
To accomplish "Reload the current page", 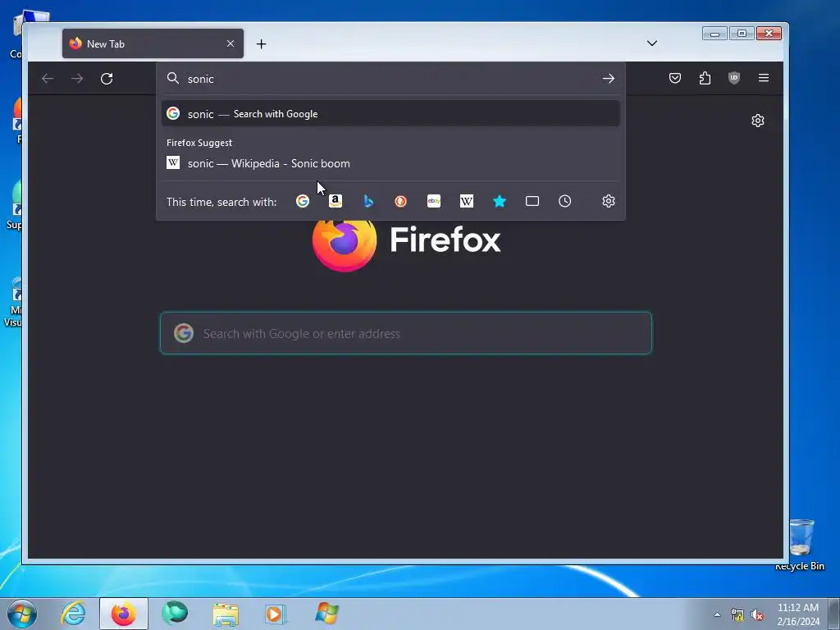I will click(107, 79).
